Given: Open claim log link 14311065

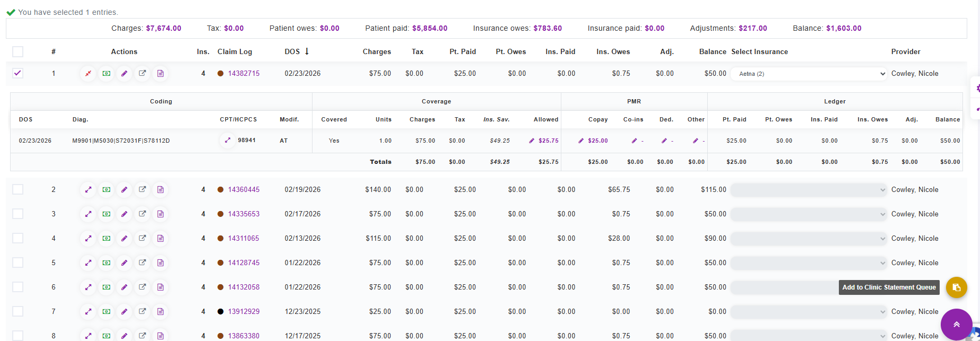Looking at the screenshot, I should [x=244, y=238].
